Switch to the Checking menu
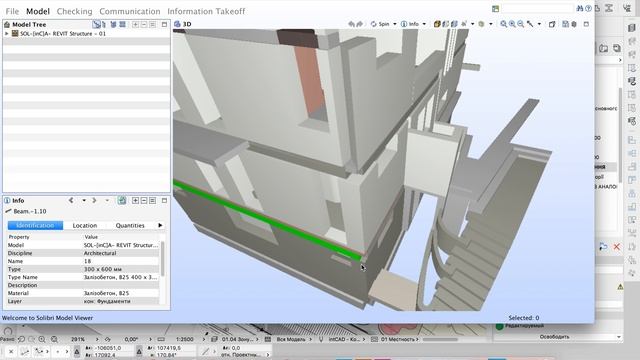The width and height of the screenshot is (640, 360). point(74,11)
